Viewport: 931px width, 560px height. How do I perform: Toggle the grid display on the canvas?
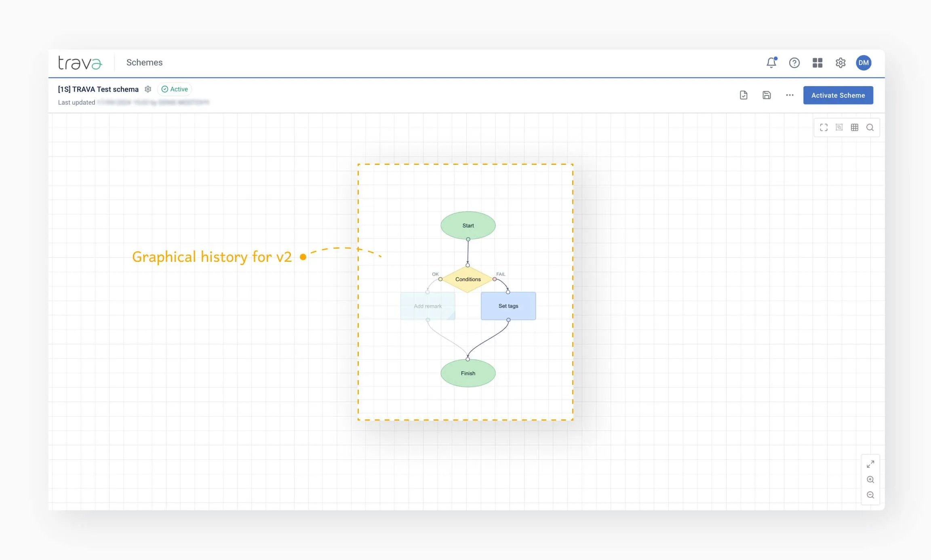[855, 127]
